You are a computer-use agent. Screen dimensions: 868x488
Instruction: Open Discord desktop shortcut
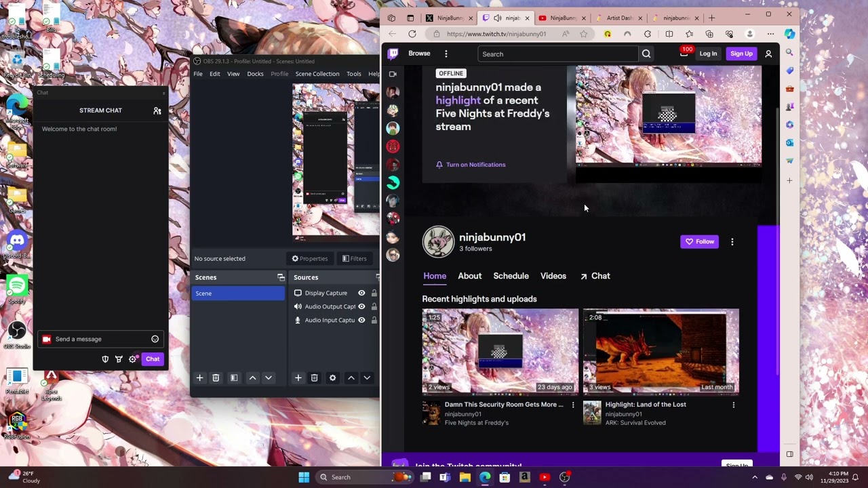(17, 243)
